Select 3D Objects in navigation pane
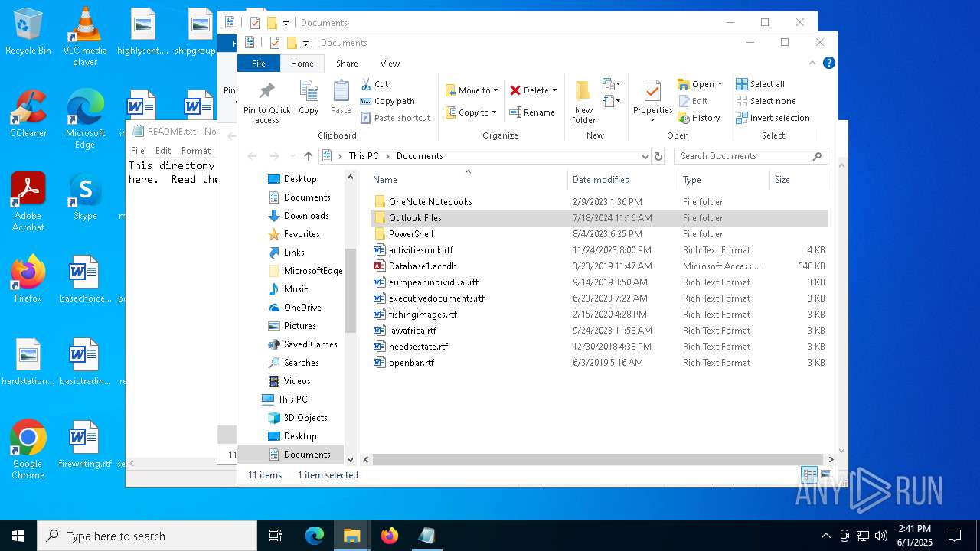This screenshot has height=551, width=980. point(305,418)
